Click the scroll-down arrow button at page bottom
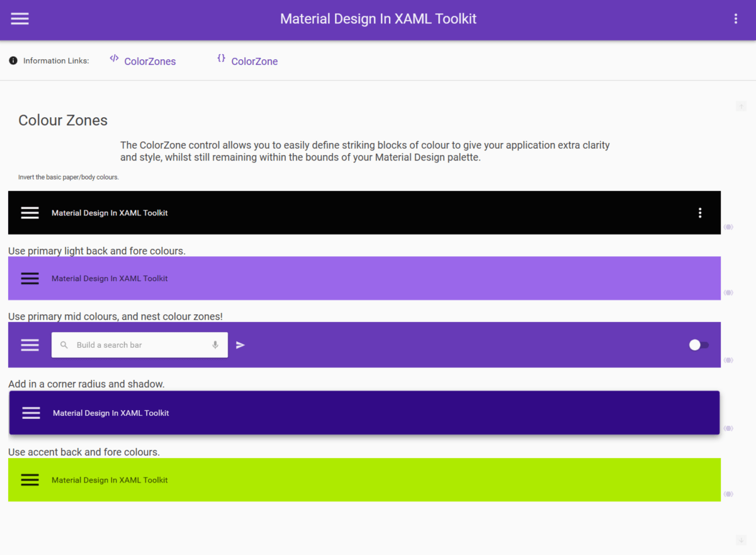The image size is (756, 555). tap(741, 540)
